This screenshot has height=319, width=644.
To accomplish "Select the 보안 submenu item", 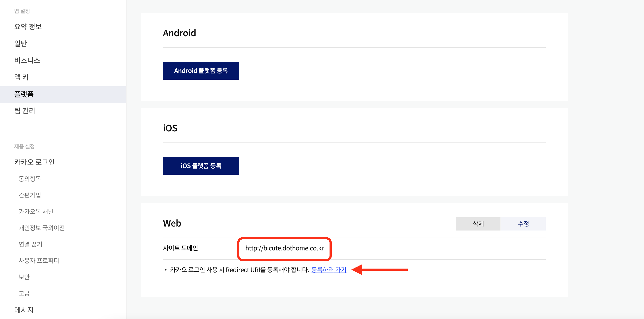I will pos(24,277).
